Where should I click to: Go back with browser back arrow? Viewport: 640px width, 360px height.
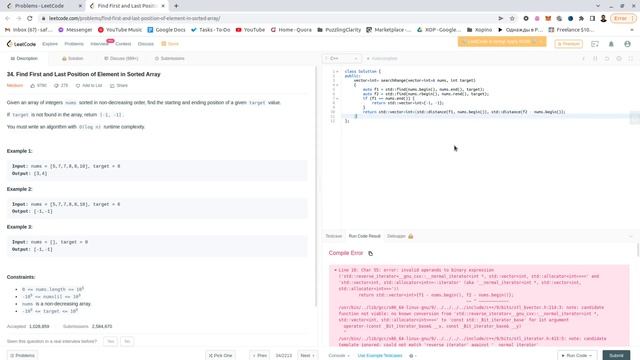tap(7, 18)
